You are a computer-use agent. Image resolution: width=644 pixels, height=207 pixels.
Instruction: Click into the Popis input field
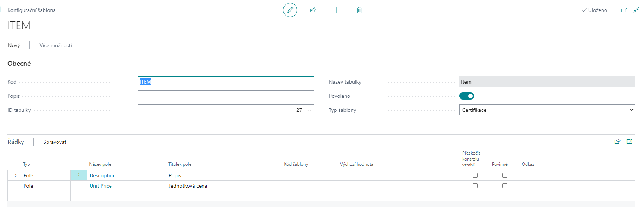coord(225,96)
